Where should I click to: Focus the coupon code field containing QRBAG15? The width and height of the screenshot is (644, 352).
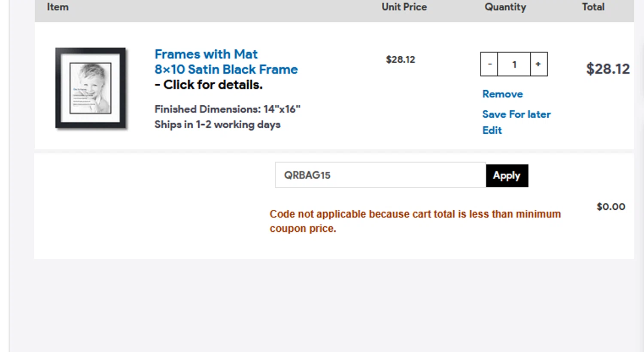click(x=380, y=175)
